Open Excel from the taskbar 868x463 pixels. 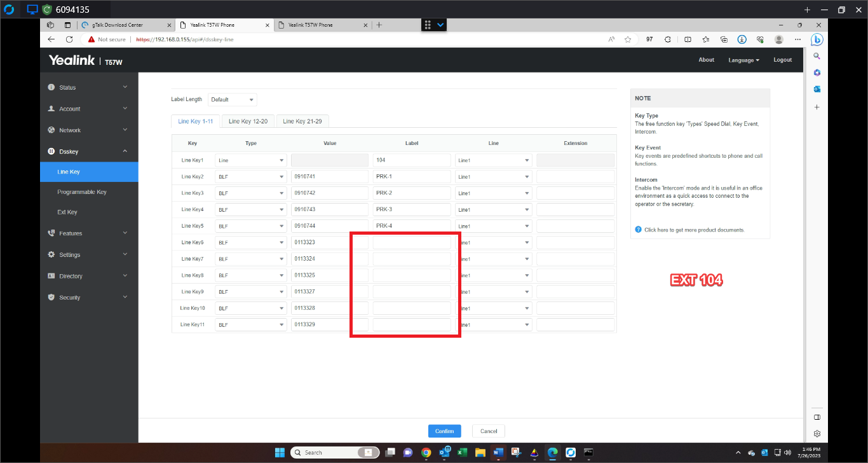click(x=463, y=452)
